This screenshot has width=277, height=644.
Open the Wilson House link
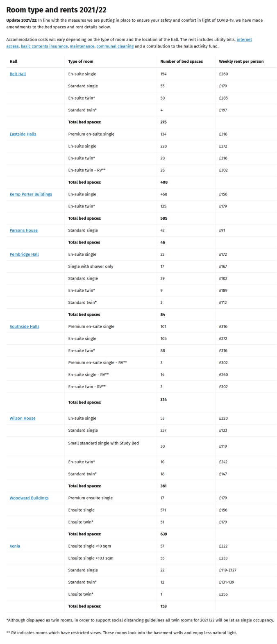coord(23,419)
